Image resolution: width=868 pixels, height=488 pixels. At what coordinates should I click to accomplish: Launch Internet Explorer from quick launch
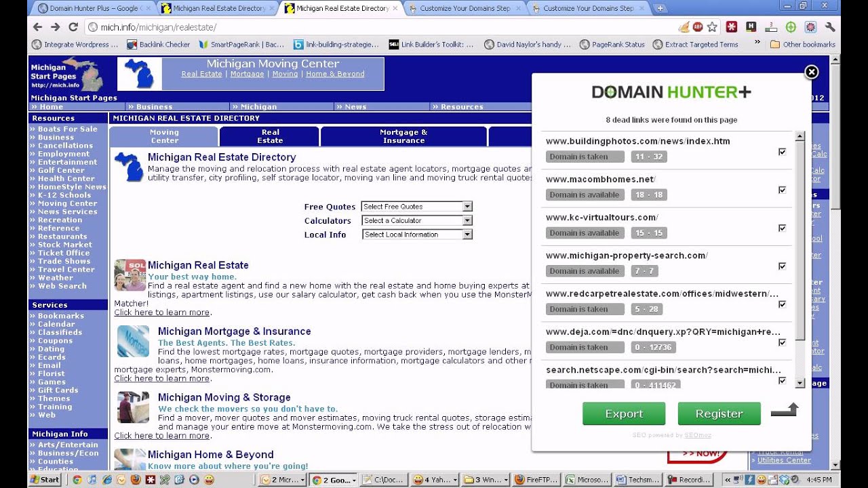pos(107,479)
